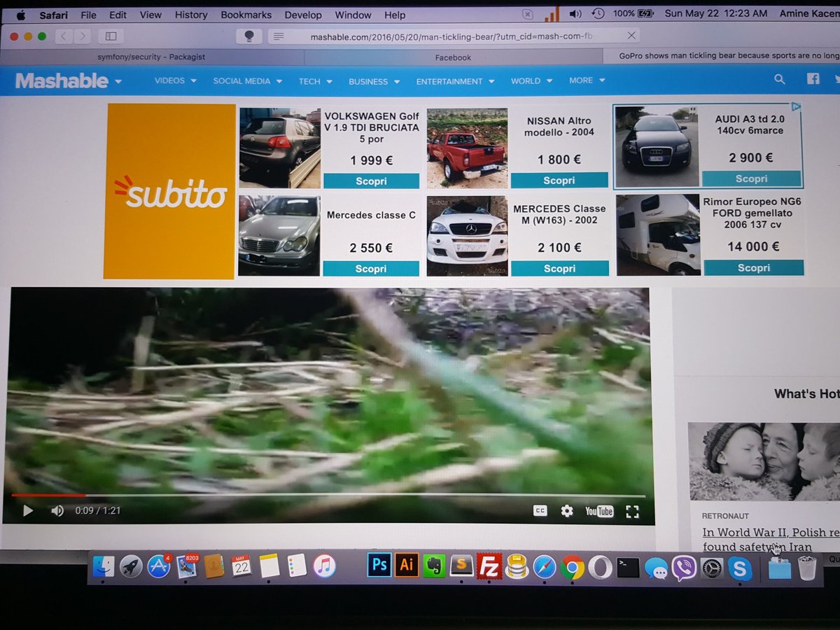840x630 pixels.
Task: Open the Develop menu
Action: click(x=303, y=15)
